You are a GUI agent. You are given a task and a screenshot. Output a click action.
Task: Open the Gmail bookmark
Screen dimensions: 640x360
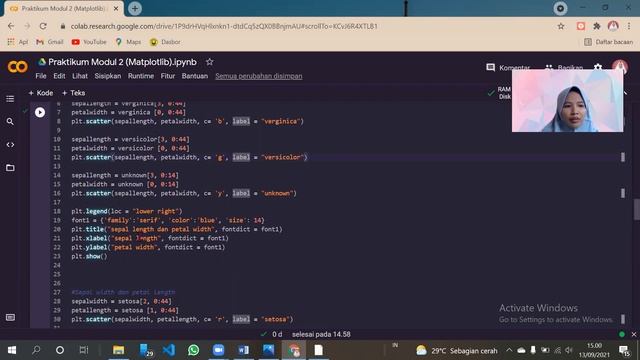50,42
